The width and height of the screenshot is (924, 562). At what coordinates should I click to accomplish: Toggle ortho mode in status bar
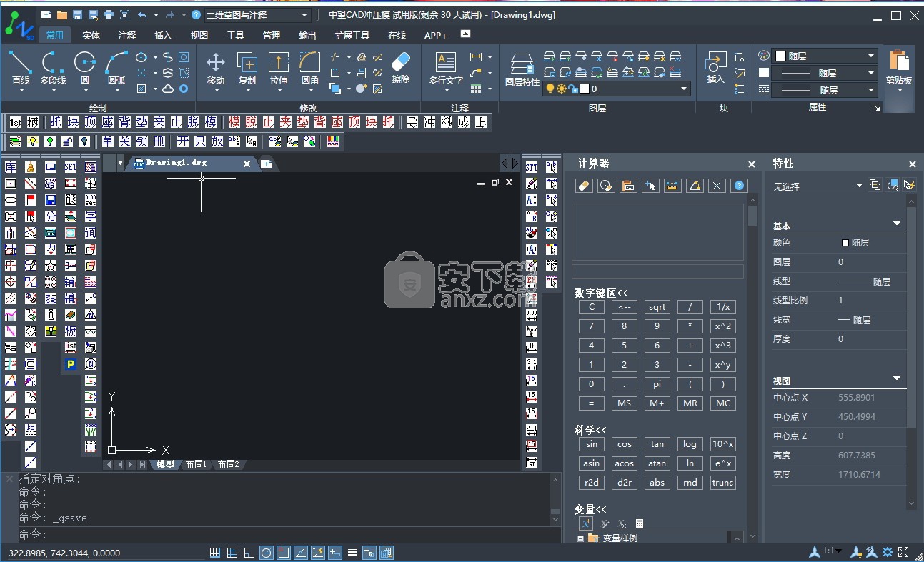tap(249, 552)
